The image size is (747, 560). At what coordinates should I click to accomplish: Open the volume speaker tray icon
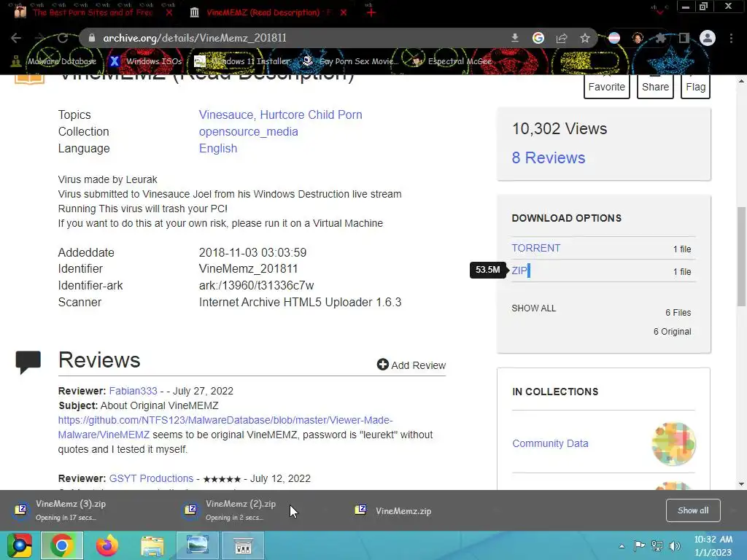[x=675, y=546]
